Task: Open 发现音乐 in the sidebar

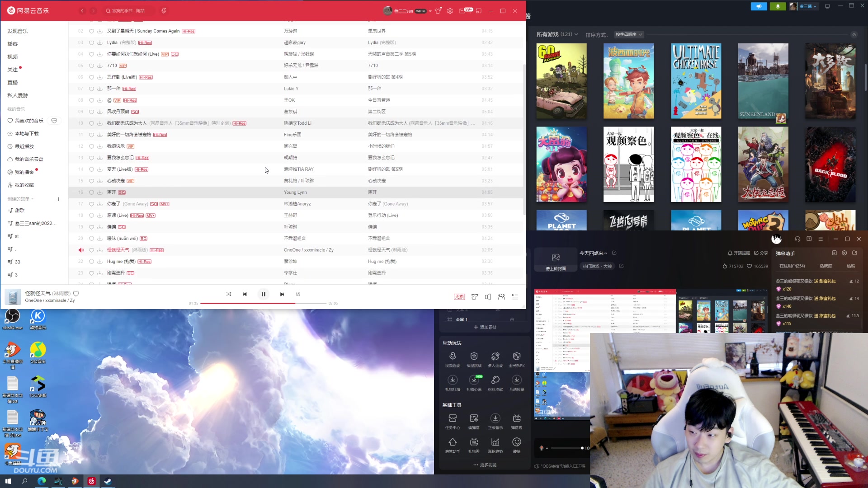Action: 18,31
